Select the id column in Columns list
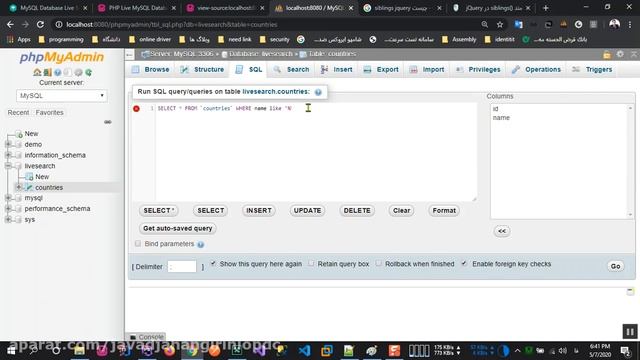The width and height of the screenshot is (640, 360). click(496, 109)
